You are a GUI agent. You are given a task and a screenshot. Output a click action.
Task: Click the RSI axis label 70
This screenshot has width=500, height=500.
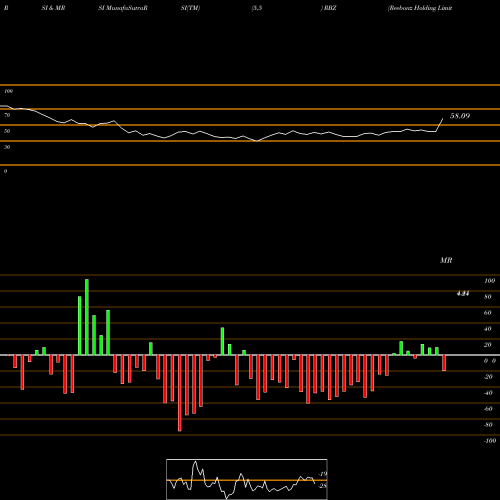7,115
